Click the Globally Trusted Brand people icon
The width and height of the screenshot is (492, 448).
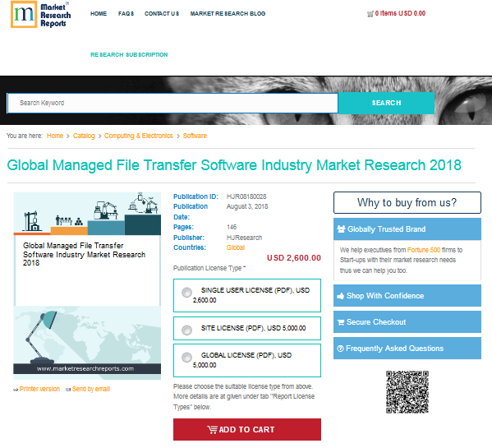[341, 229]
